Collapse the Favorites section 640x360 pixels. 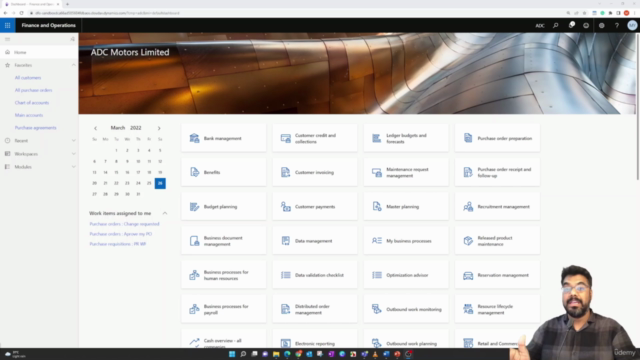73,65
